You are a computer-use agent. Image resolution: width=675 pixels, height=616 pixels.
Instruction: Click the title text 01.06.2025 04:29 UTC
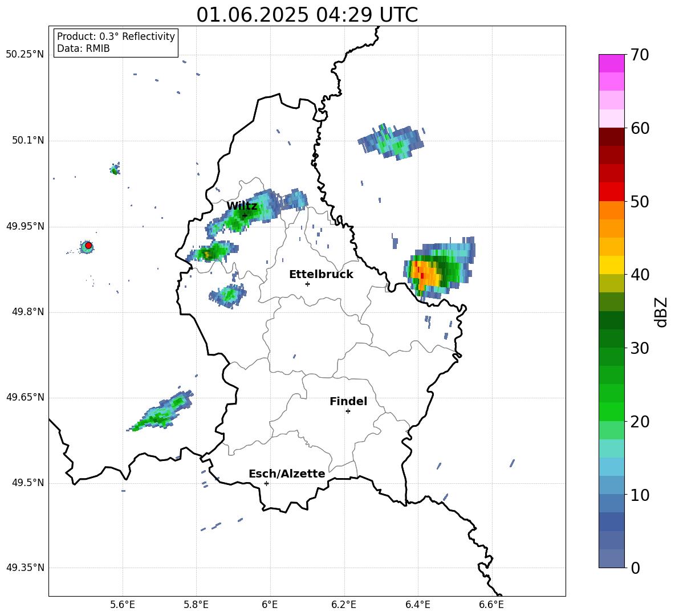[307, 15]
